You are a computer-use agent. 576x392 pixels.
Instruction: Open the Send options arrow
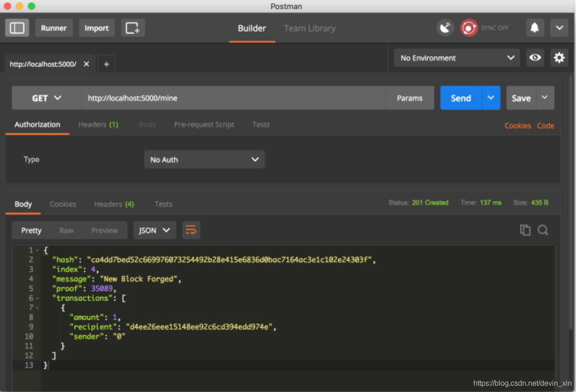[491, 98]
